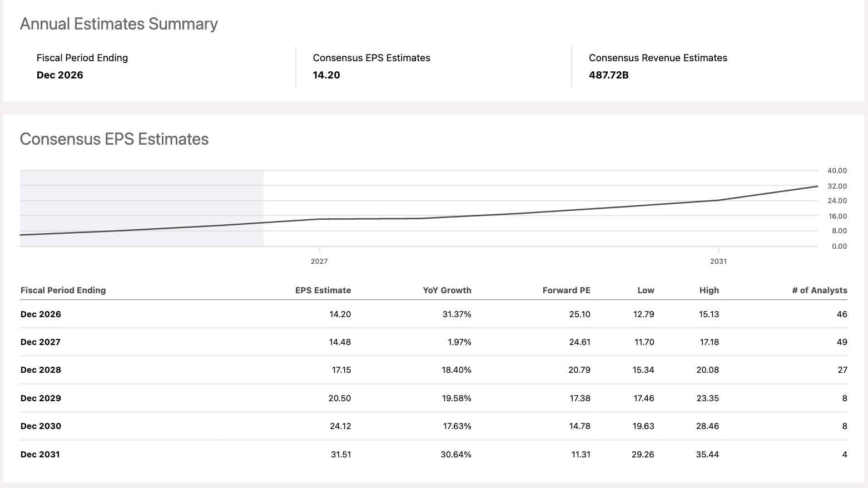Click the Forward PE column header
The height and width of the screenshot is (488, 868).
[x=567, y=290]
